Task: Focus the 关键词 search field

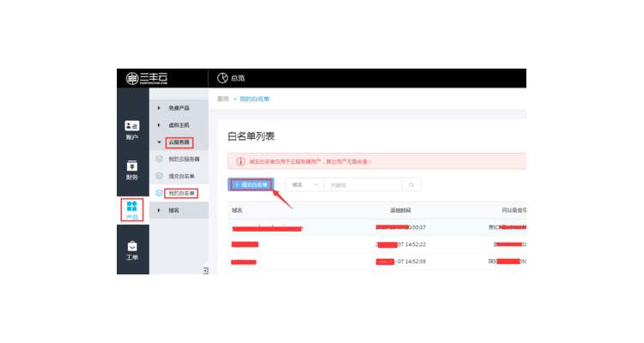Action: pos(363,184)
